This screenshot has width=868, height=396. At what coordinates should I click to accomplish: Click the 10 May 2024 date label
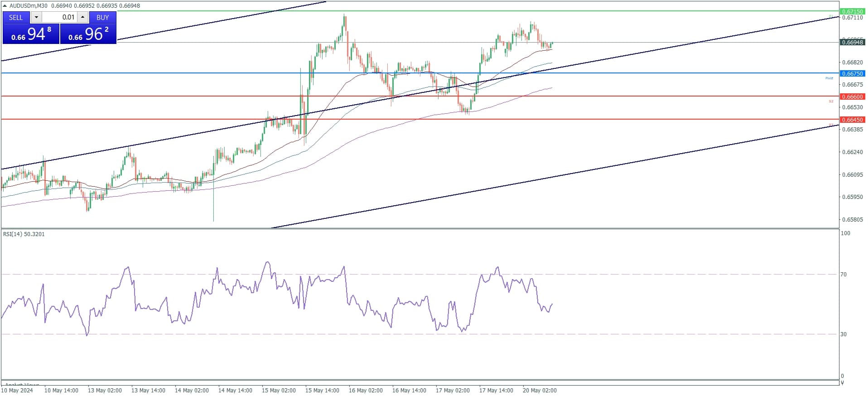tap(17, 391)
